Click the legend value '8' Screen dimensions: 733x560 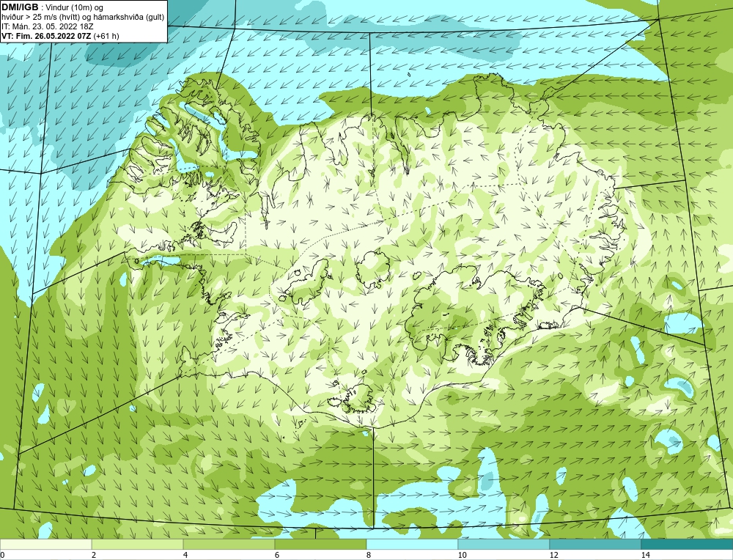coord(369,555)
